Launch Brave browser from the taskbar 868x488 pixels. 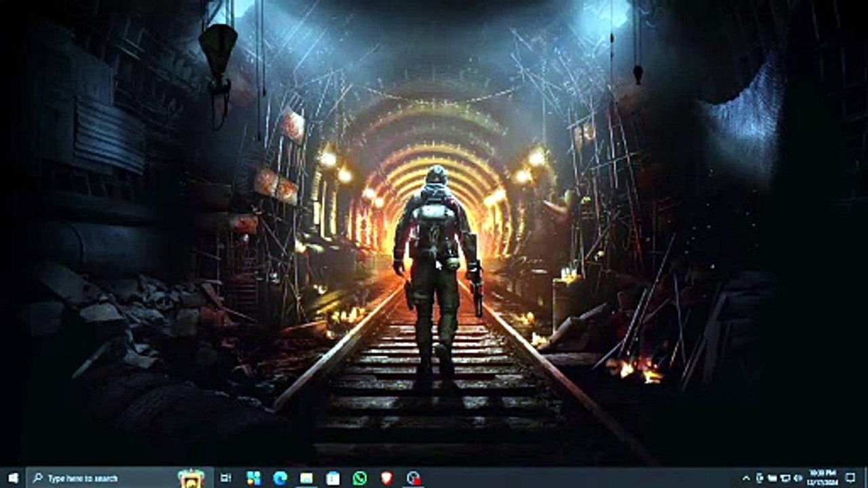pos(387,478)
